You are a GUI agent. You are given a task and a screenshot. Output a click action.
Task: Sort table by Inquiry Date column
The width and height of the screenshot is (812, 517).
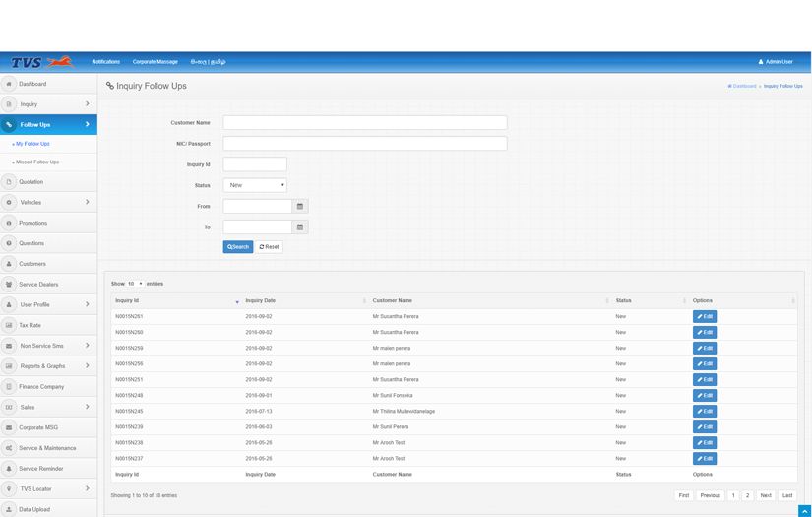coord(304,301)
